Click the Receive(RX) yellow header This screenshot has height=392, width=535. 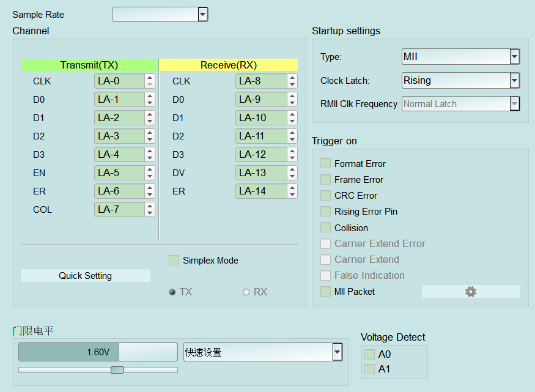pyautogui.click(x=229, y=65)
